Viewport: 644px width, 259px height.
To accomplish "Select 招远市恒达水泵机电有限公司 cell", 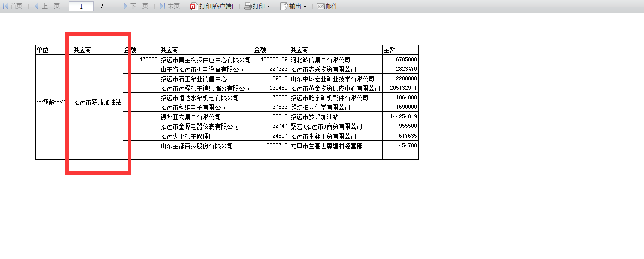I will tap(206, 97).
